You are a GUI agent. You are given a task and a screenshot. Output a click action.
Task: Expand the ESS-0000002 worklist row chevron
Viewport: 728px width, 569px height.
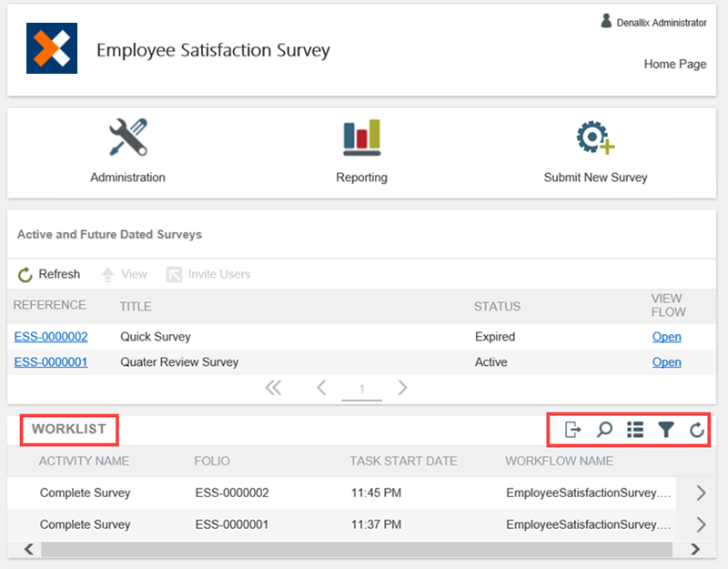coord(701,493)
